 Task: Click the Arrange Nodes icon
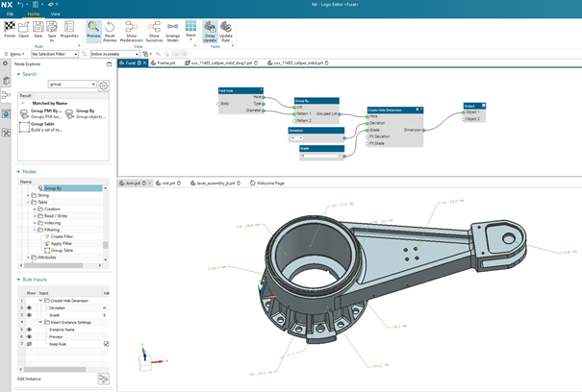(170, 28)
